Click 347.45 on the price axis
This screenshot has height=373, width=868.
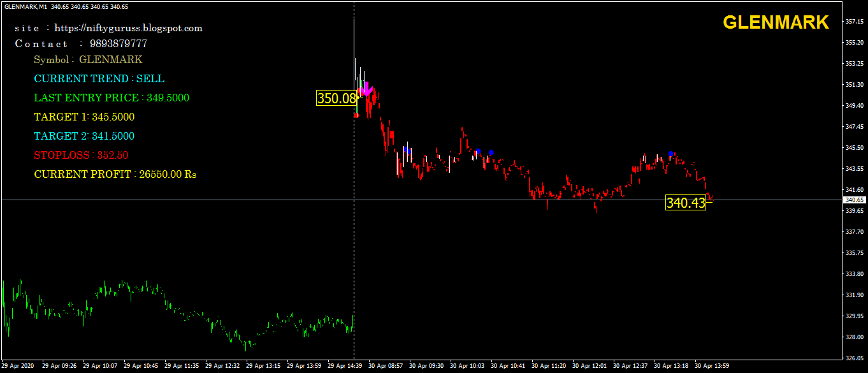click(854, 127)
